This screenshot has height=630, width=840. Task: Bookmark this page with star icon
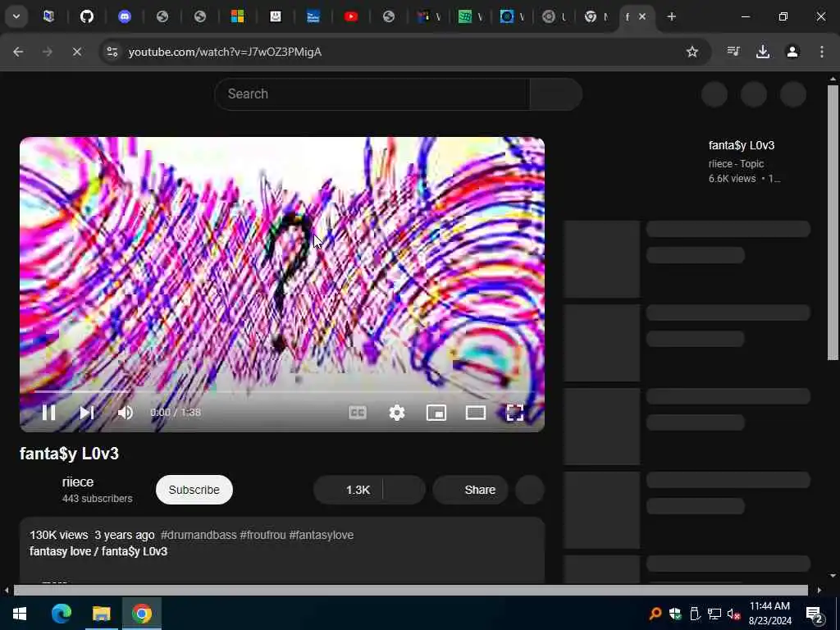(692, 52)
